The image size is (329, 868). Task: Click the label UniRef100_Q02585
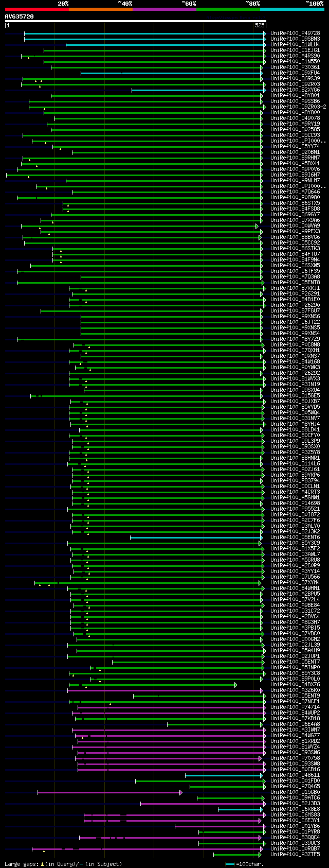pyautogui.click(x=295, y=129)
